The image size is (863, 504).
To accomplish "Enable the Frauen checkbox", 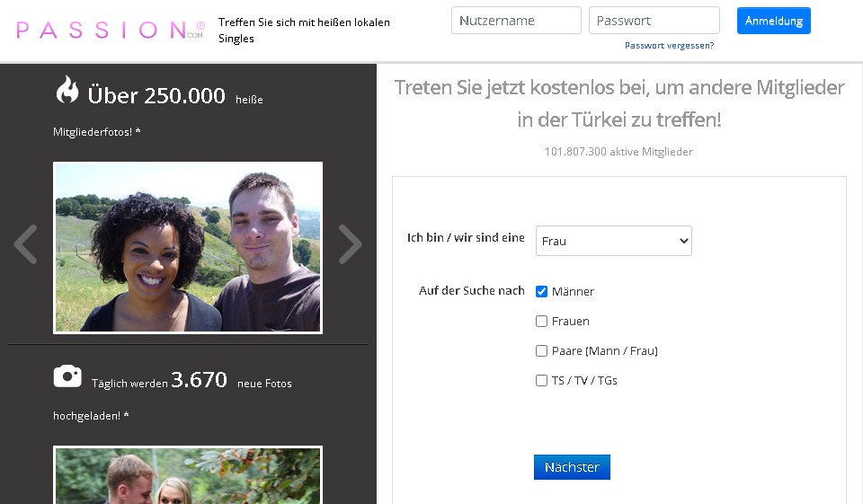I will coord(541,321).
